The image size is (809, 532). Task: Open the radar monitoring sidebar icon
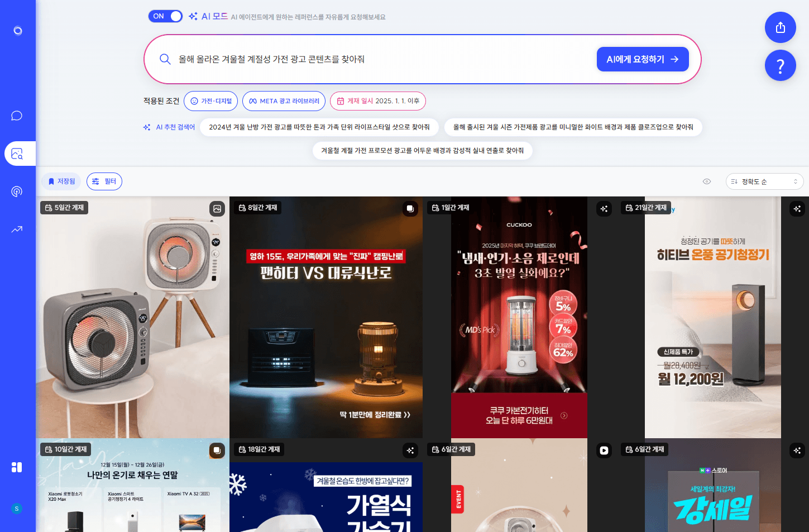point(17,191)
